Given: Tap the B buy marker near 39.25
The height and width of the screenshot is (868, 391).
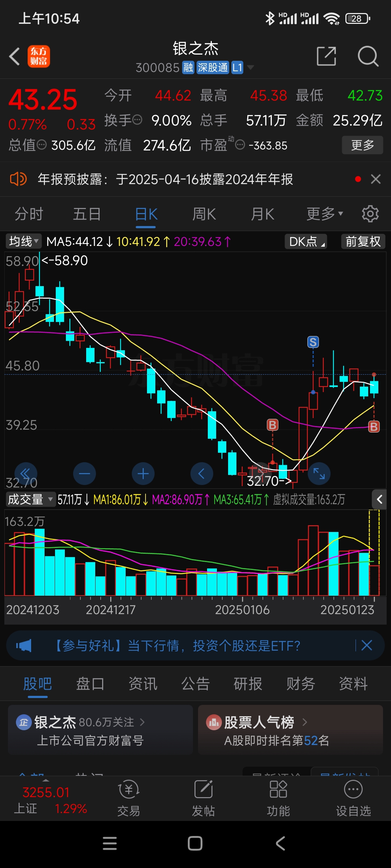Looking at the screenshot, I should (273, 425).
